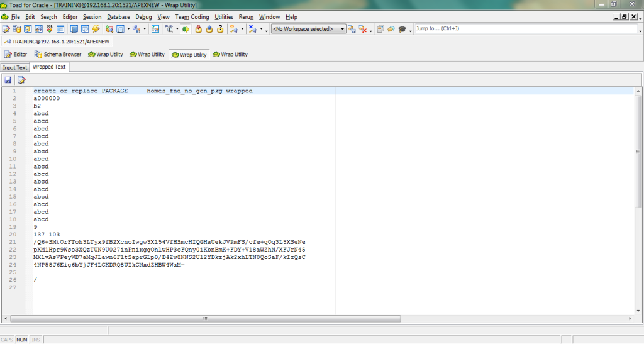Open the Rerun menu

[x=246, y=17]
